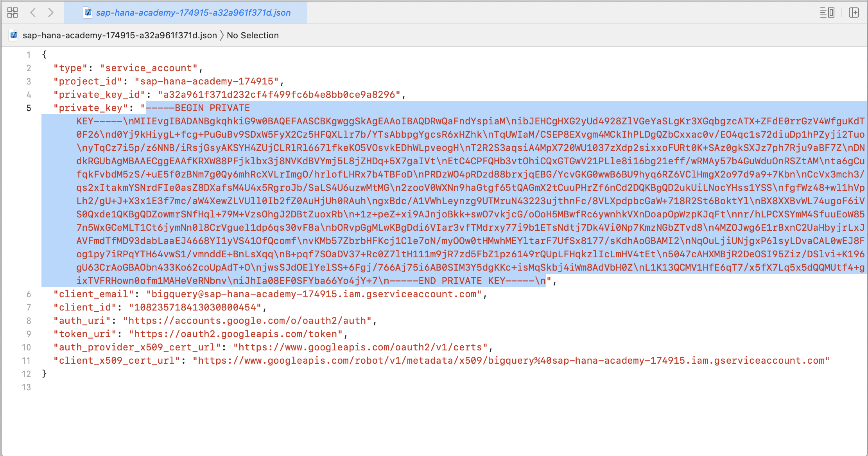Toggle the editor options minimap icon
The width and height of the screenshot is (868, 456).
(x=827, y=13)
